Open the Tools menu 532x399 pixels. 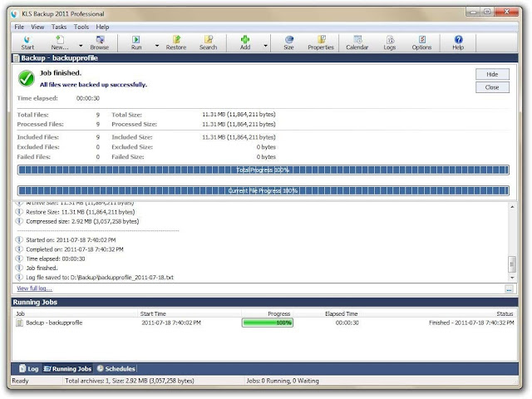[x=81, y=27]
